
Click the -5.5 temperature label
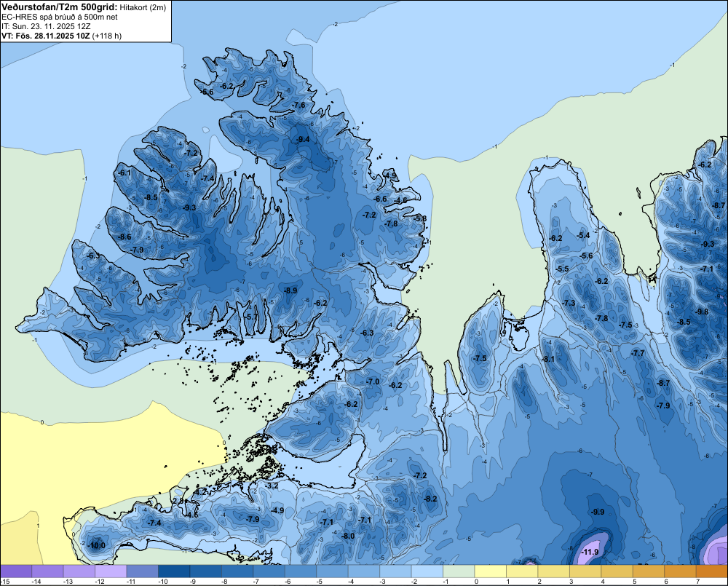tap(562, 269)
